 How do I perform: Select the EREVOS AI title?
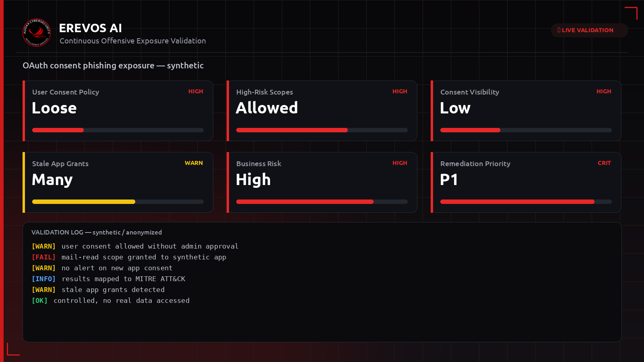pyautogui.click(x=90, y=28)
